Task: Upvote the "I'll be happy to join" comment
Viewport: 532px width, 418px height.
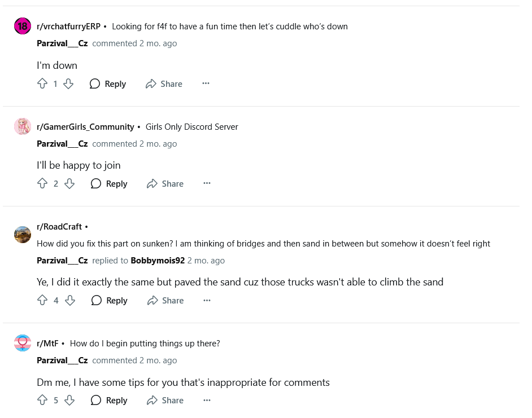Action: point(42,183)
